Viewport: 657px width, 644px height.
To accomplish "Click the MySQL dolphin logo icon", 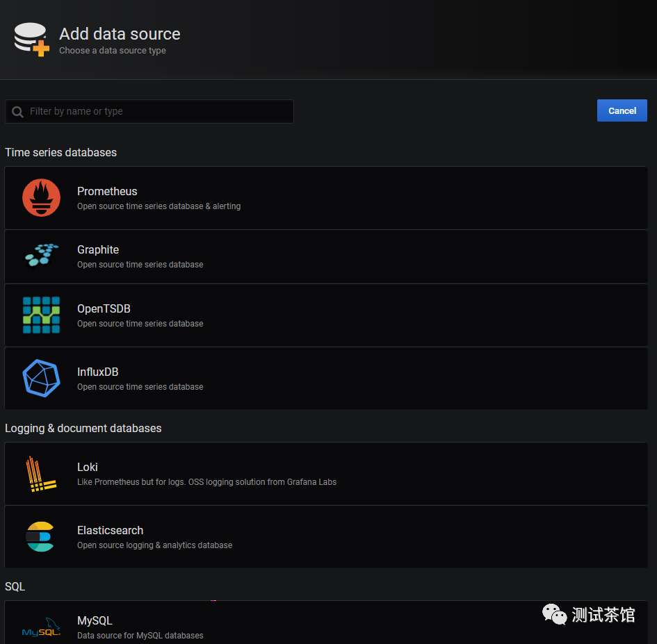I will 41,627.
